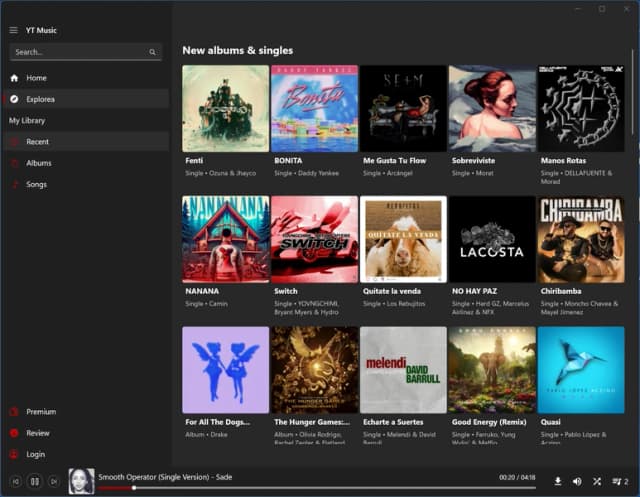Open Albums in My Library
Image resolution: width=640 pixels, height=497 pixels.
click(x=87, y=163)
